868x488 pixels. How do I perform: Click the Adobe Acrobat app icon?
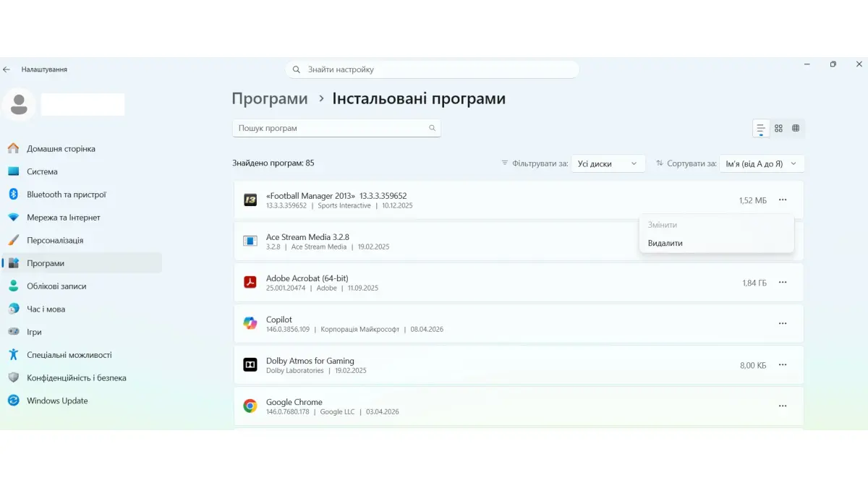[x=250, y=283]
